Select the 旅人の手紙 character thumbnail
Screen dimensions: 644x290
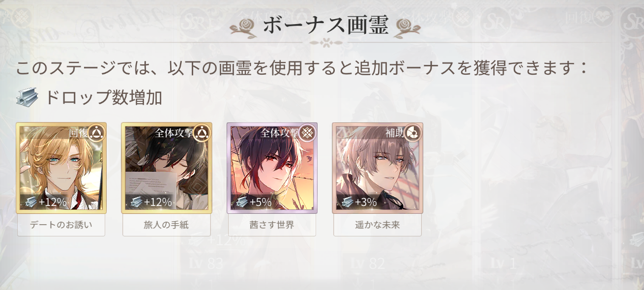tap(167, 168)
